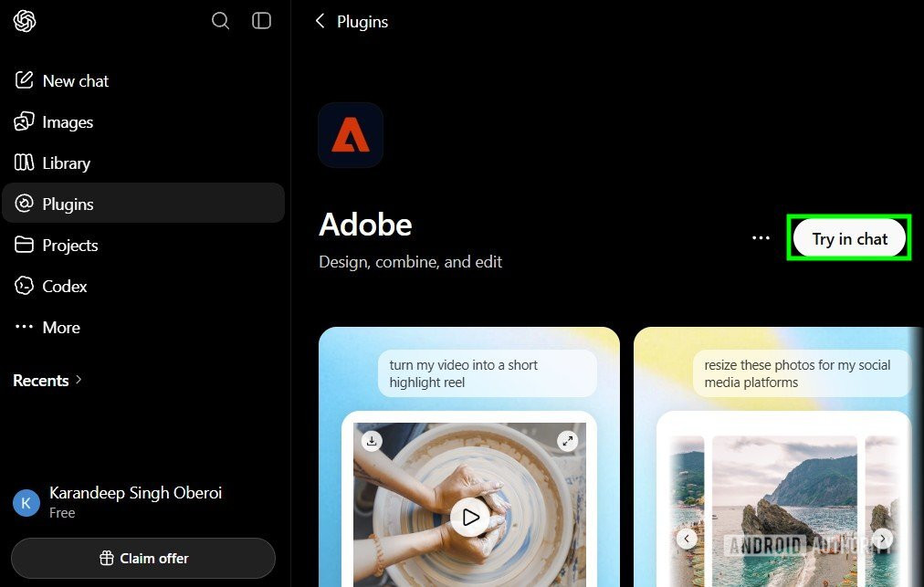Click the gift icon in Claim offer
The width and height of the screenshot is (924, 587).
pyautogui.click(x=107, y=558)
